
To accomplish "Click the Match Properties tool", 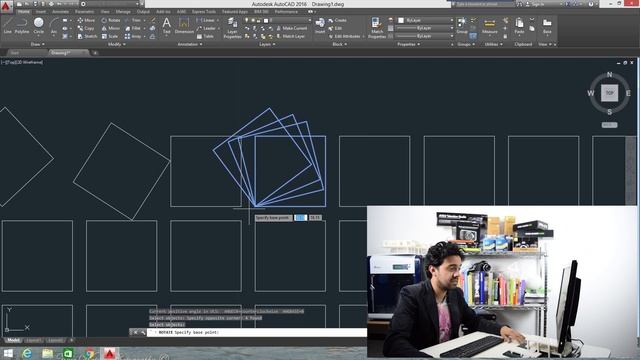I will (376, 28).
